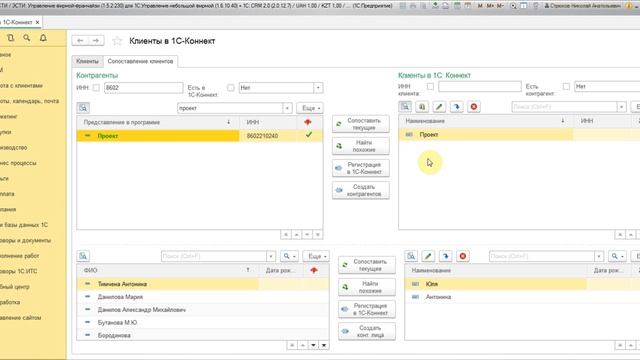Open the search dropdown arrow above the Наименование/ИНН table
640x360 pixels.
[621, 107]
